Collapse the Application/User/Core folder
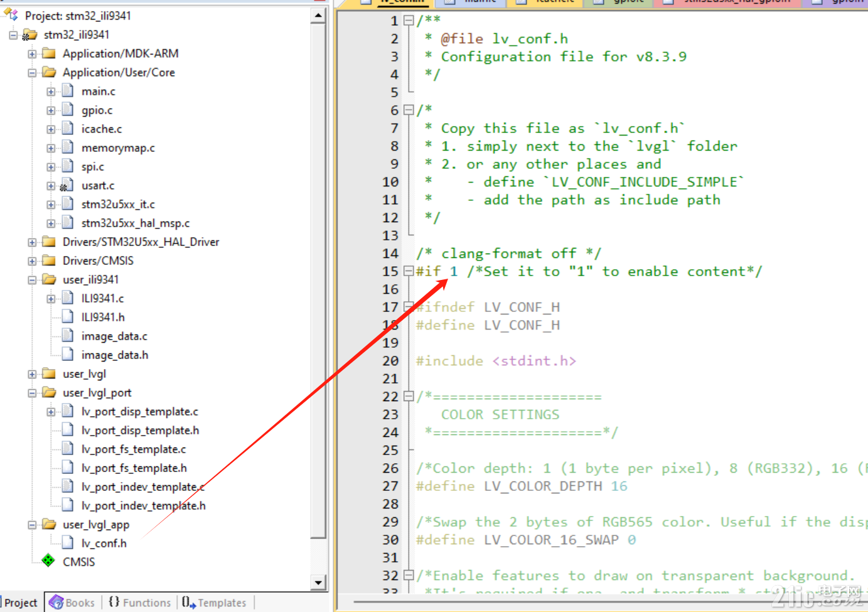Viewport: 868px width, 612px height. 32,73
